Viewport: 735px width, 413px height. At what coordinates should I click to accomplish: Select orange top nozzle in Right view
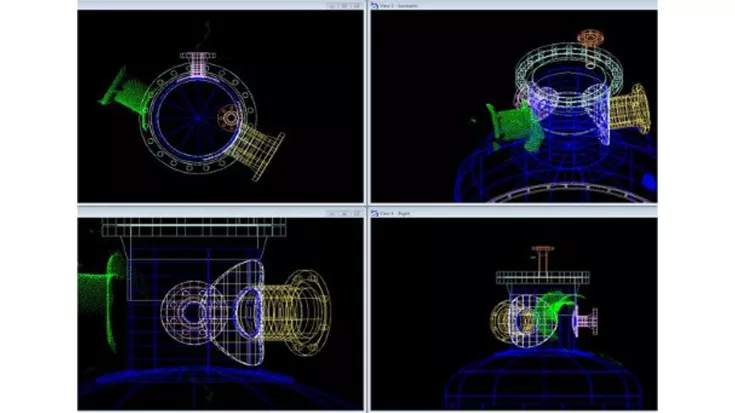coord(542,253)
